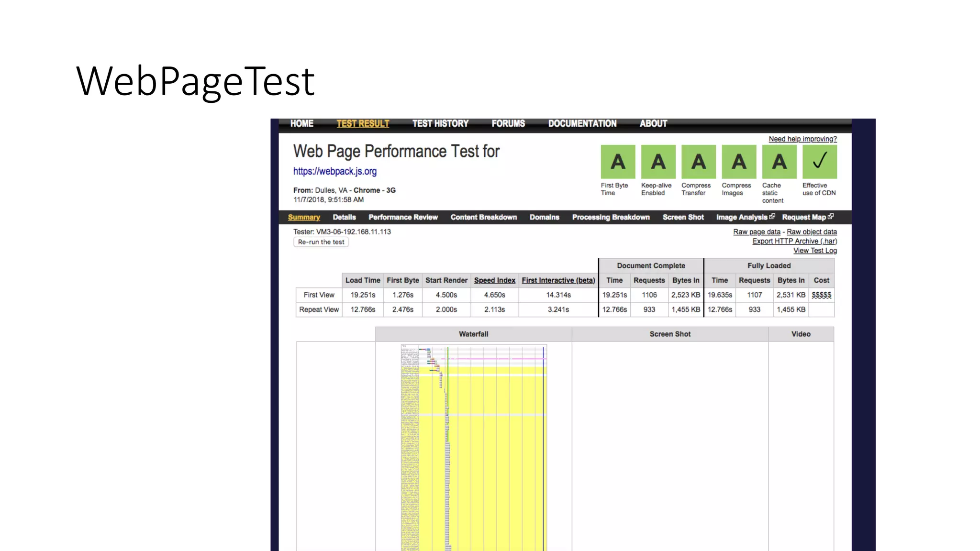
Task: Open the Content Breakdown tab
Action: [484, 217]
